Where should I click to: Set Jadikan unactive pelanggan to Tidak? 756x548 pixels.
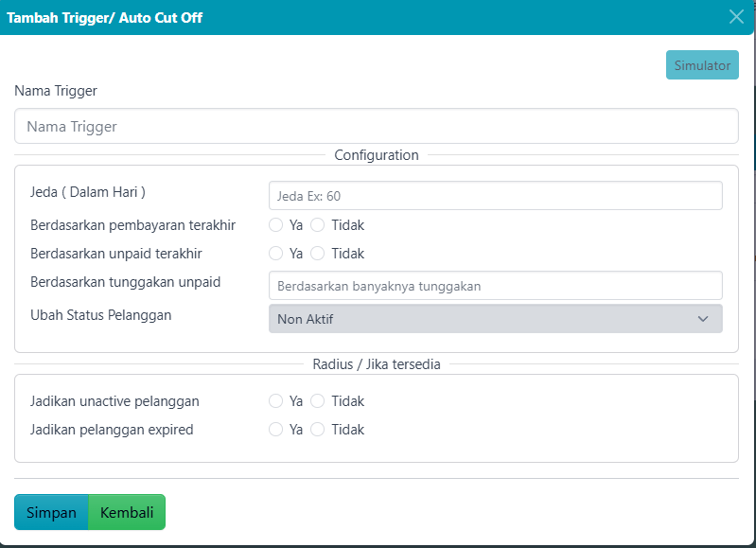point(318,401)
